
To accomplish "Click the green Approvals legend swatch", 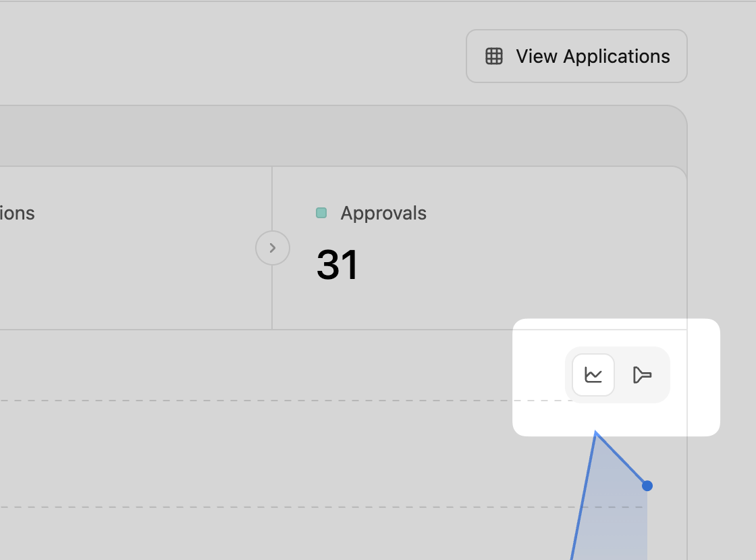I will (321, 213).
